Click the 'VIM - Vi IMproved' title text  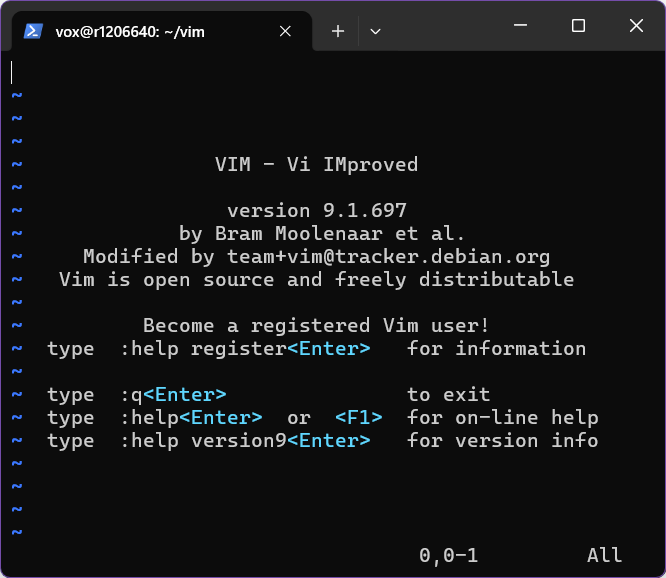(316, 165)
